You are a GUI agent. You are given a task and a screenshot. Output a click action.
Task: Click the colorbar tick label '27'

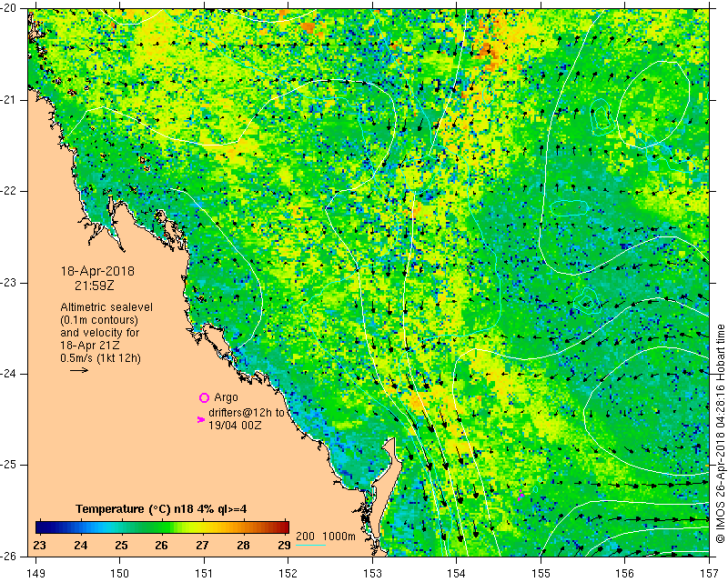202,546
